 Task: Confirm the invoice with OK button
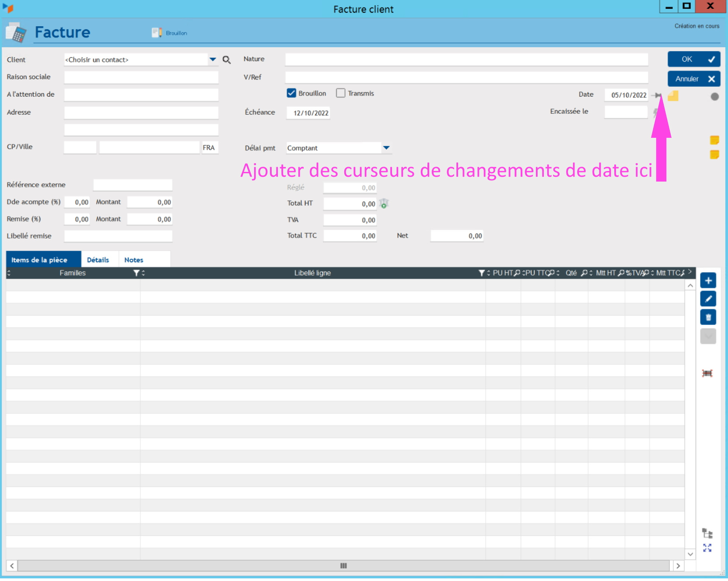(x=693, y=59)
